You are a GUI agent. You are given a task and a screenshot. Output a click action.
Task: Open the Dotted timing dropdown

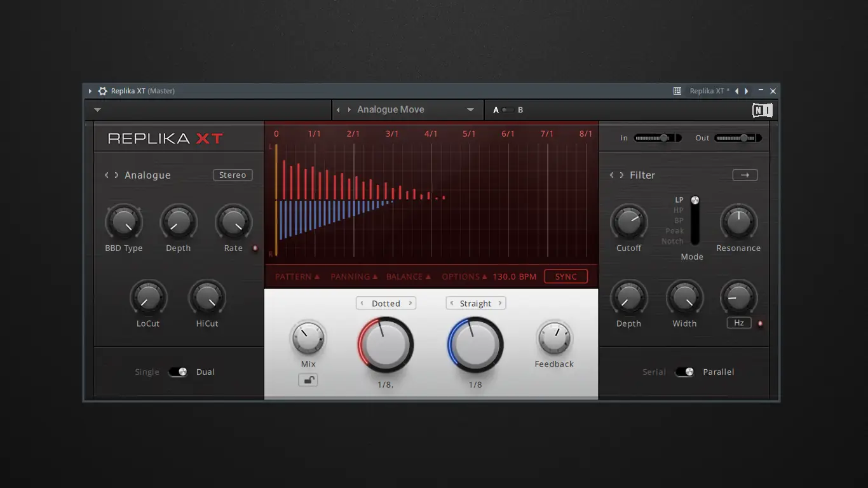tap(386, 304)
